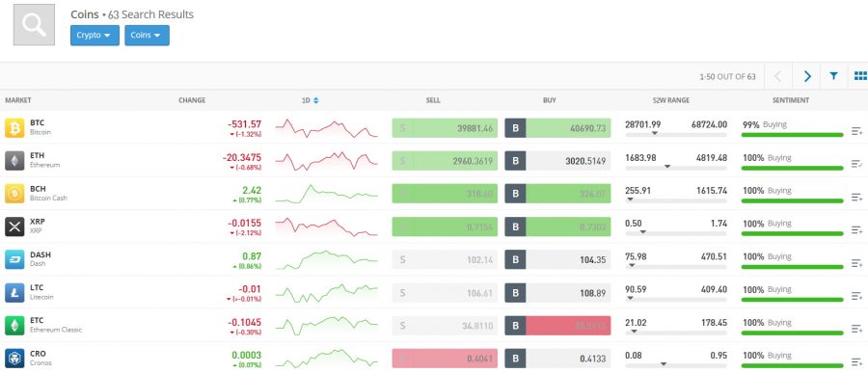Click the Cronos CRO logo icon

click(x=14, y=358)
